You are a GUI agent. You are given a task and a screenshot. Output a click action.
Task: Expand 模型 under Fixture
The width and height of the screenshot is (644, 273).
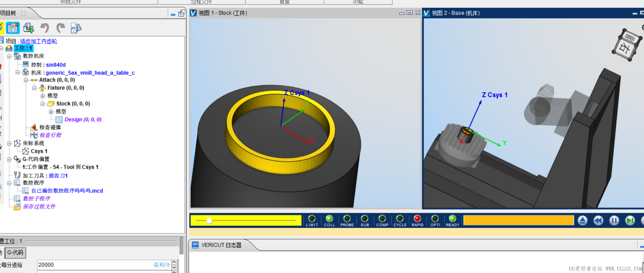point(43,96)
